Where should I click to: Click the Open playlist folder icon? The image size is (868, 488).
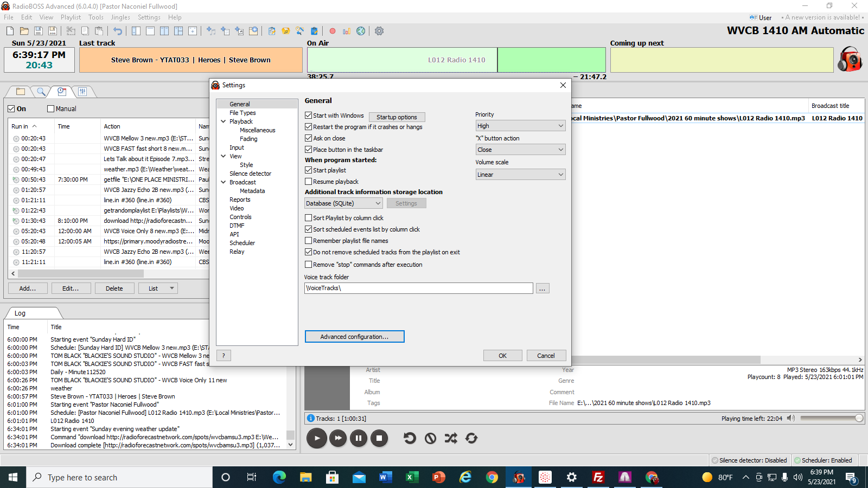tap(24, 31)
